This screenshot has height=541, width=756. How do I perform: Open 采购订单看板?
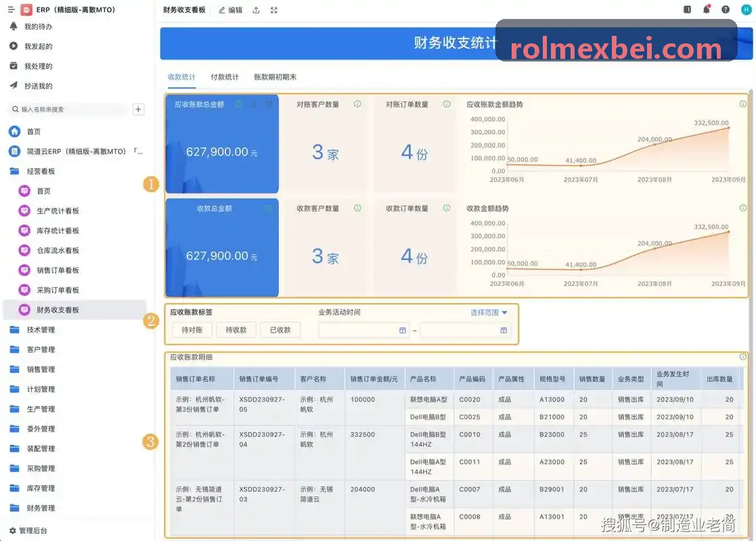click(x=58, y=289)
